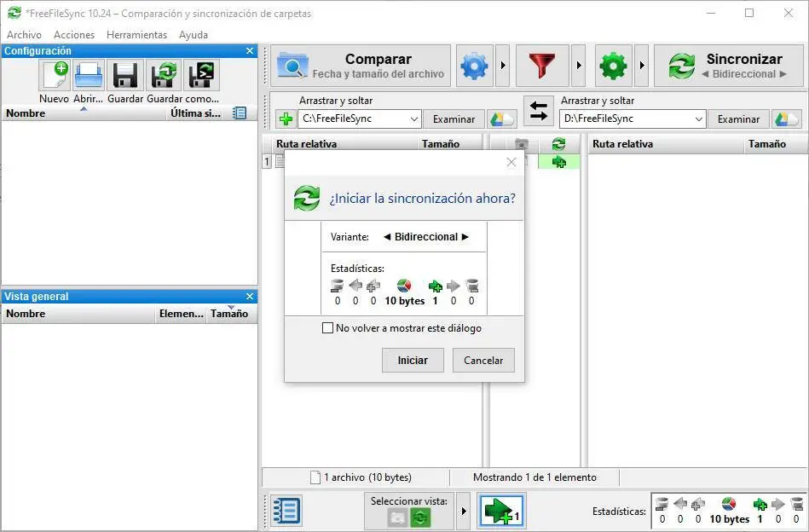Sort configurations by Nombre column
The image size is (809, 532).
click(x=84, y=113)
